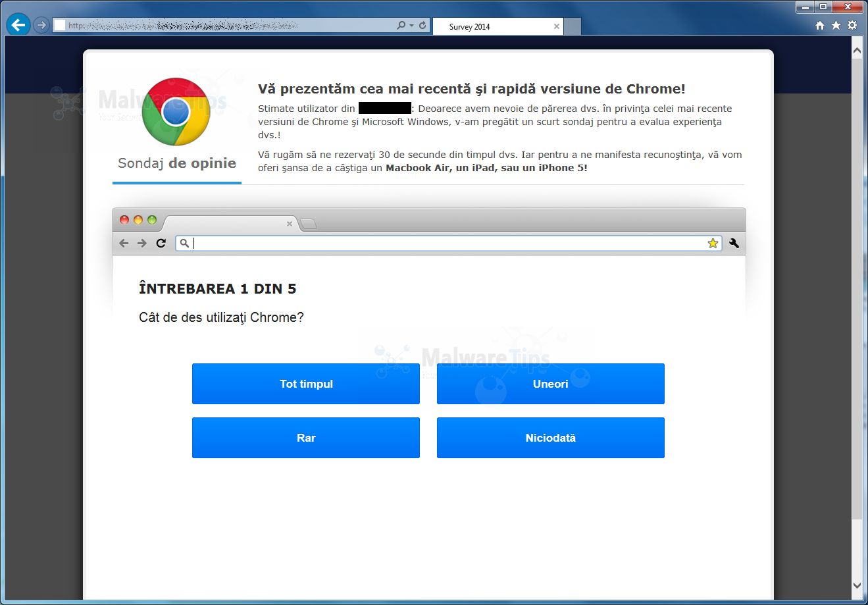Open the Tools gear menu
This screenshot has width=868, height=605.
[x=852, y=25]
